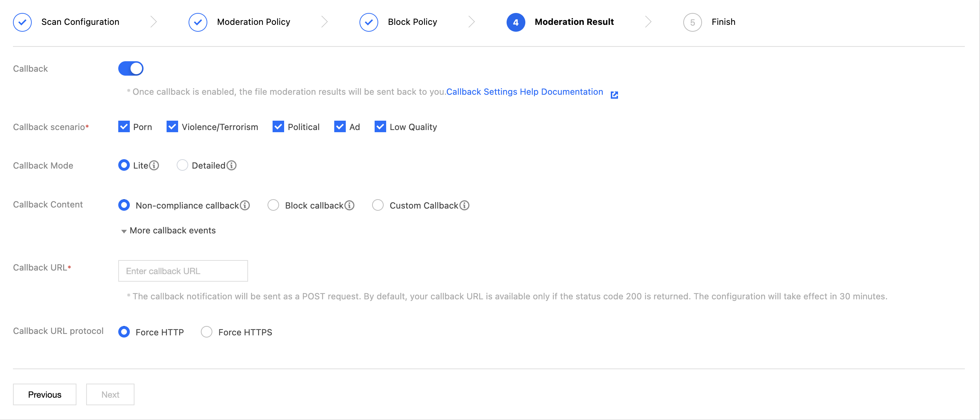Screen dimensions: 980x420
Task: Click the Scan Configuration step checkmark icon
Action: tap(22, 22)
